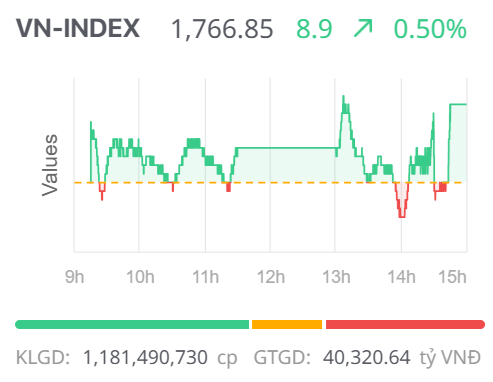Click the flat midday line near 12h
The image size is (493, 382).
click(286, 148)
